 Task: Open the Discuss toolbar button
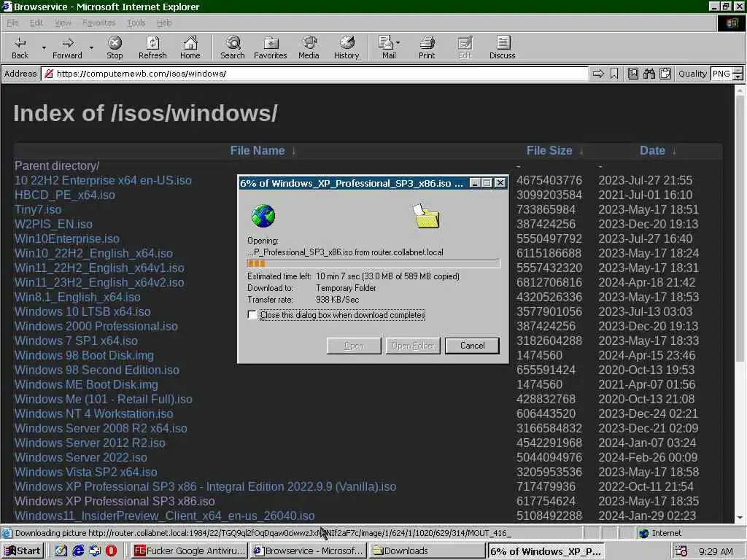click(502, 47)
